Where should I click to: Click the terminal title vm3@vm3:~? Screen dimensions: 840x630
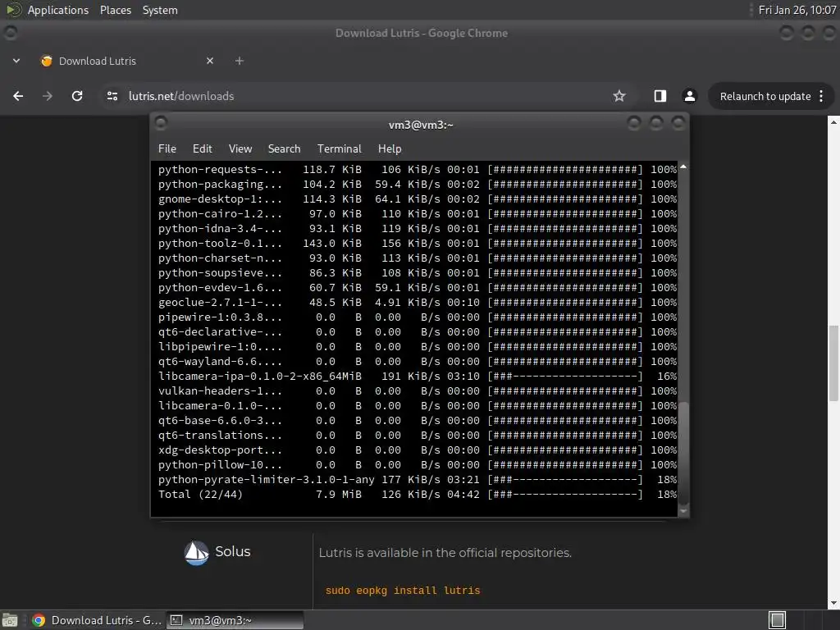pos(421,125)
